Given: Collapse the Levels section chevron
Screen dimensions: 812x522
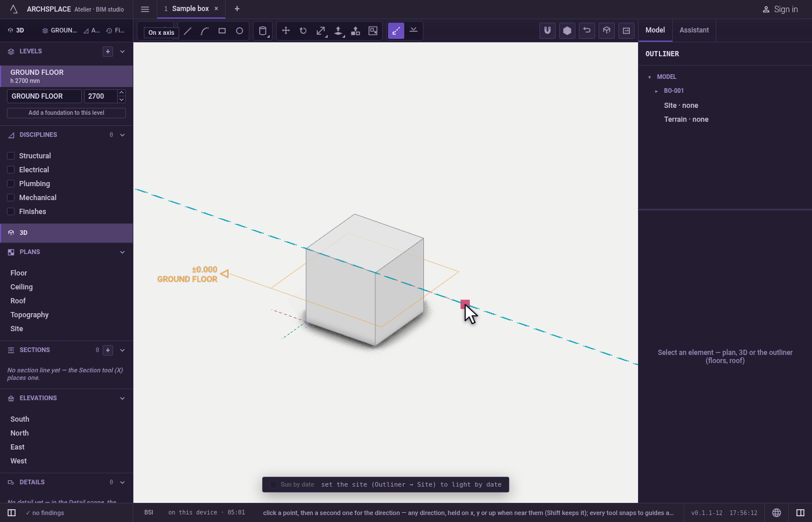Looking at the screenshot, I should tap(122, 52).
